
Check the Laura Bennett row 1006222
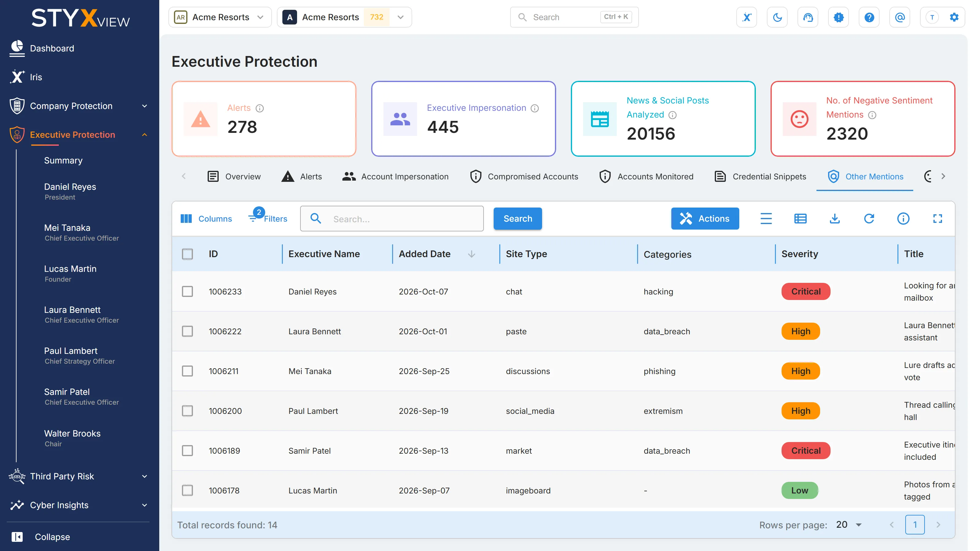tap(187, 332)
